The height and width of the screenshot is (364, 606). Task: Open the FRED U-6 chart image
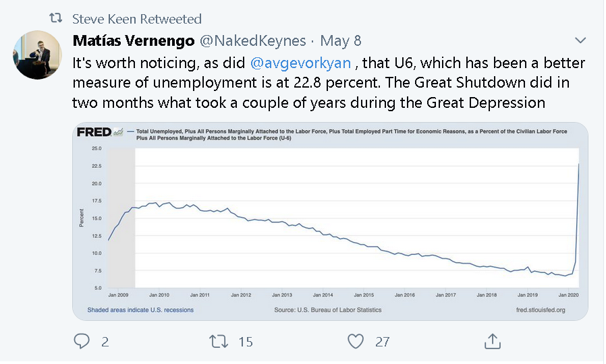[x=330, y=221]
